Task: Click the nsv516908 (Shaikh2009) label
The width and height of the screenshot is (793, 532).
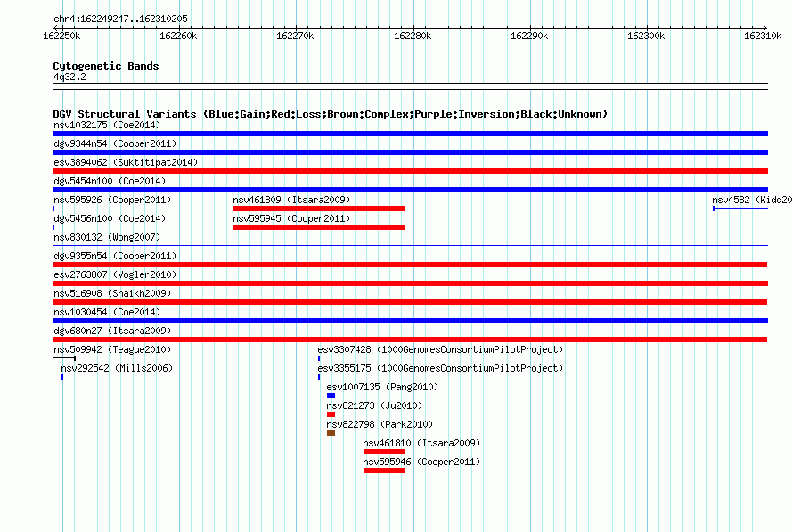Action: coord(112,293)
